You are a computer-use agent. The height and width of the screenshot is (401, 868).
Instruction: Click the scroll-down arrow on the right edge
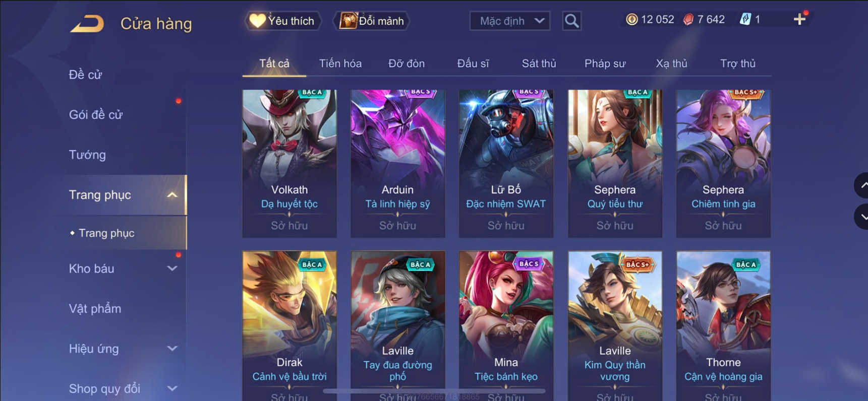coord(862,217)
